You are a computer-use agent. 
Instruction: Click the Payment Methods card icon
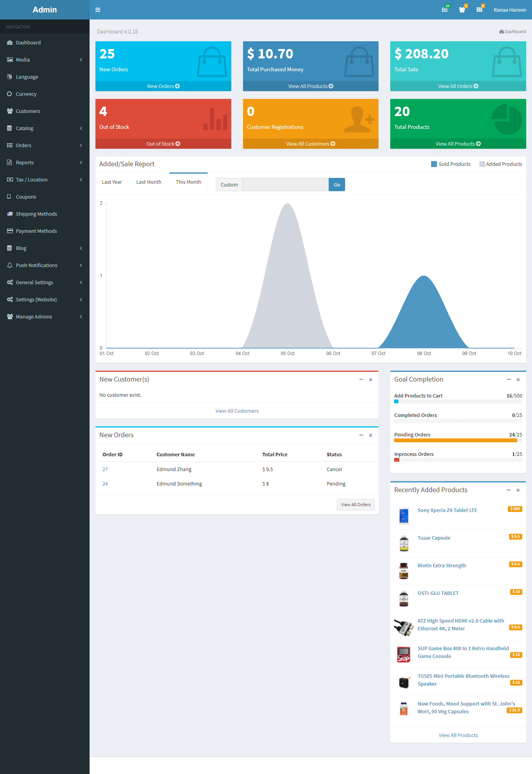9,231
